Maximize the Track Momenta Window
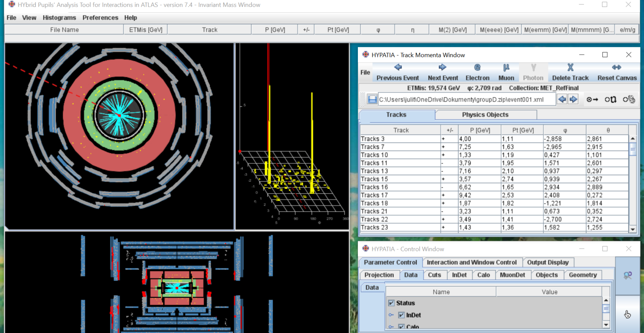This screenshot has width=644, height=333. coord(605,55)
